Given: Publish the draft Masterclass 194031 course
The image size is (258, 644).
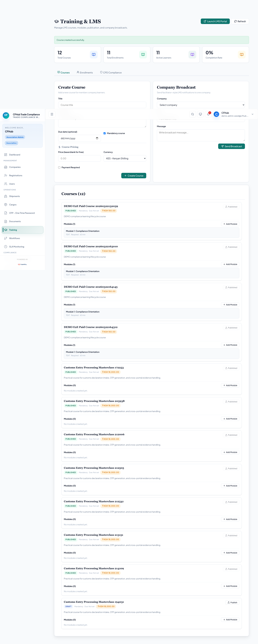Looking at the screenshot, I should (232, 602).
